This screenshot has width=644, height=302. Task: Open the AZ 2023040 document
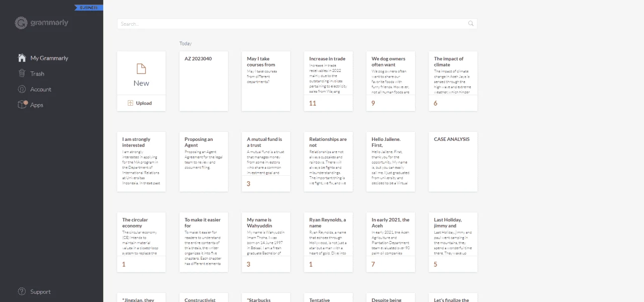[x=204, y=81]
